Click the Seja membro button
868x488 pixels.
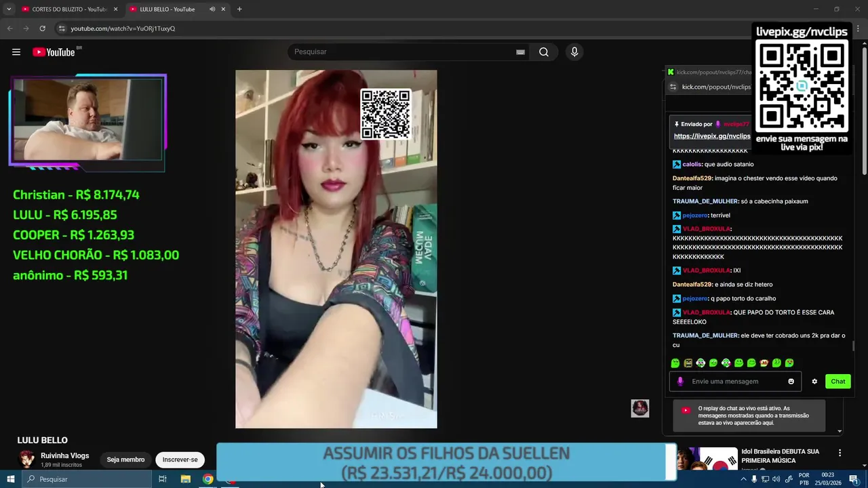click(x=125, y=460)
